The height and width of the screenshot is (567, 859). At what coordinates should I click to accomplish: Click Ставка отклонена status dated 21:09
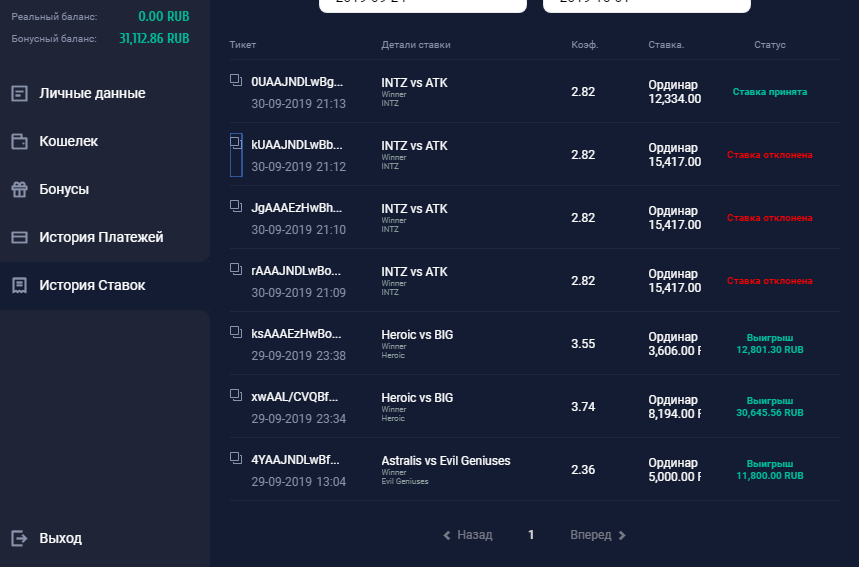tap(770, 281)
